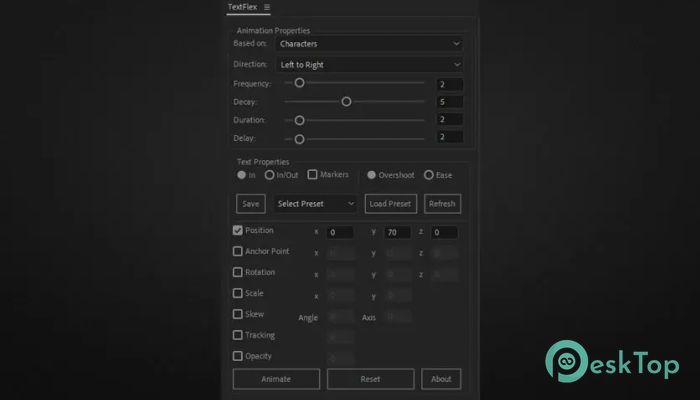The height and width of the screenshot is (400, 700).
Task: Enable the Scale checkbox
Action: coord(238,293)
